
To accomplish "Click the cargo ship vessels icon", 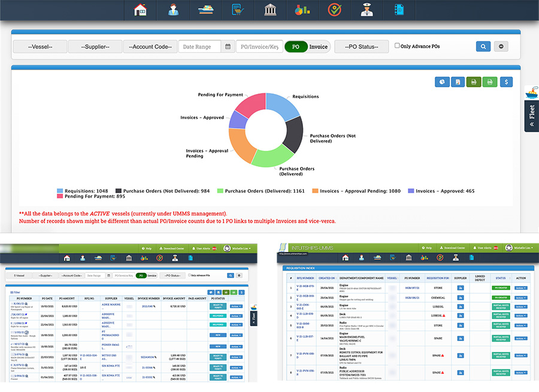I will (x=205, y=10).
